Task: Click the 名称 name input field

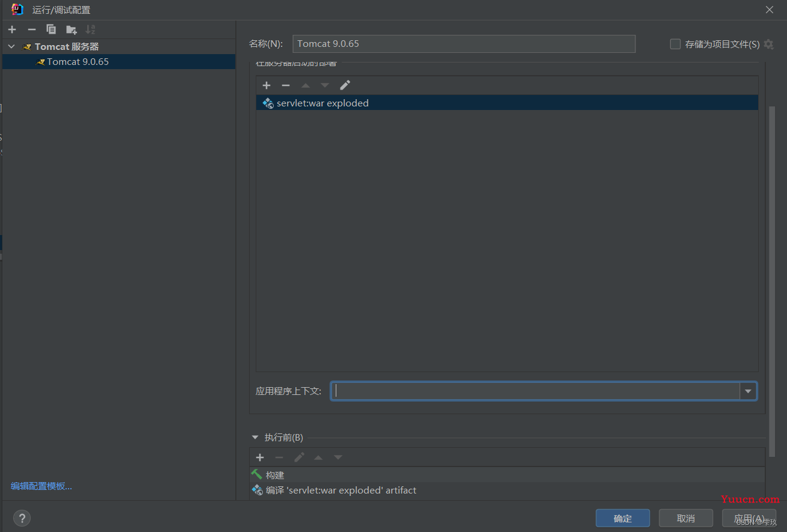Action: pyautogui.click(x=464, y=43)
